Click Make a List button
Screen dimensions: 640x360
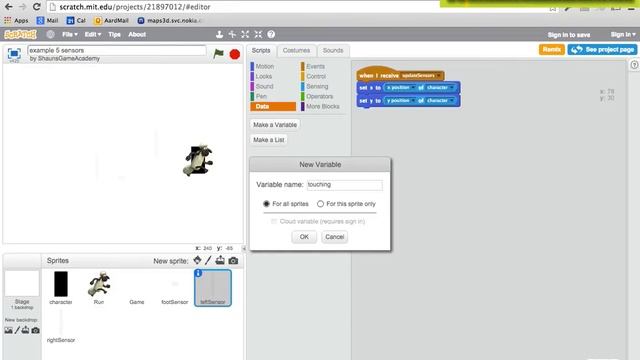269,140
